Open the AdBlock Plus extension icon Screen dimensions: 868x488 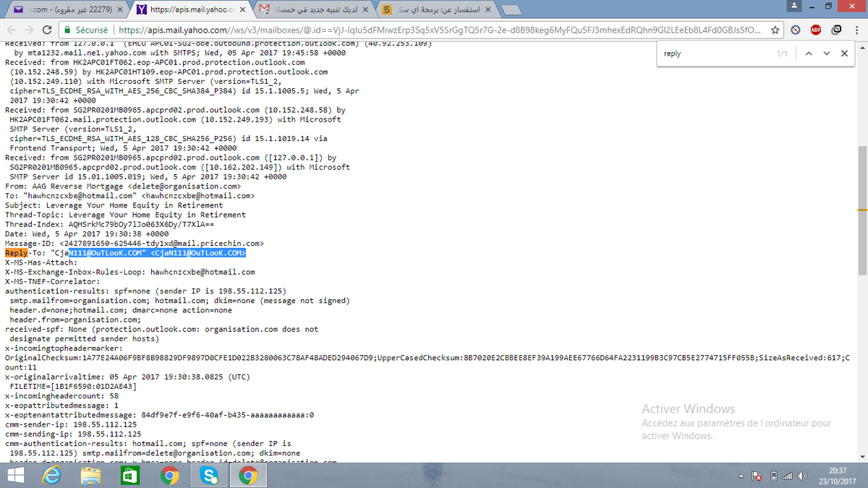click(816, 30)
